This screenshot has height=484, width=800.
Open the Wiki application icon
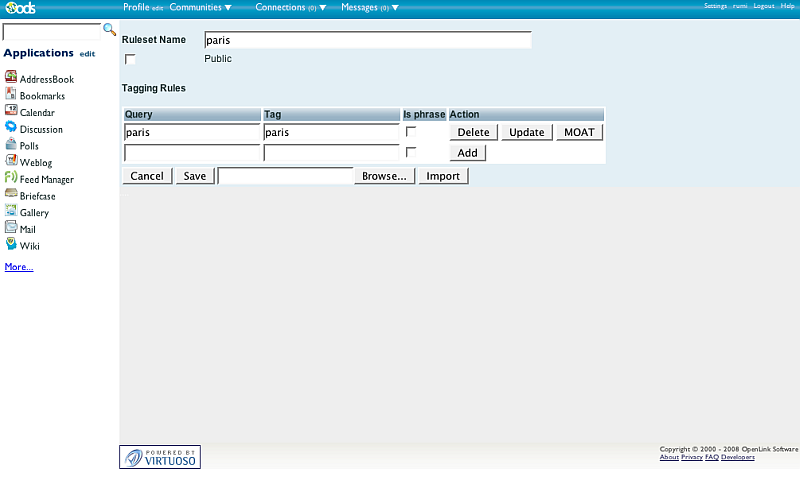[11, 245]
